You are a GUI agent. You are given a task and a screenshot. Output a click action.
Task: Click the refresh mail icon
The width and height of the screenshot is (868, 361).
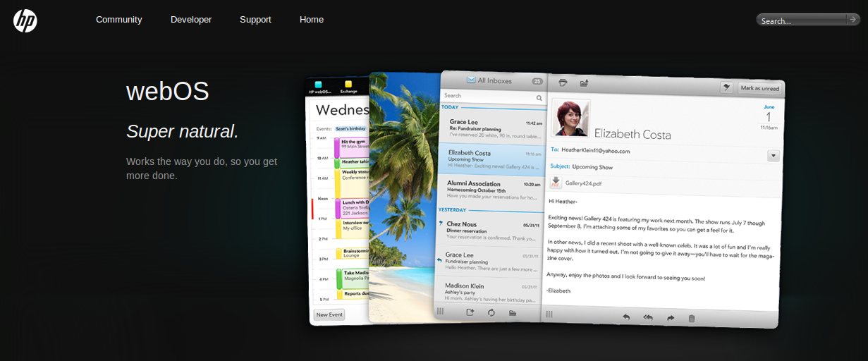pos(491,312)
